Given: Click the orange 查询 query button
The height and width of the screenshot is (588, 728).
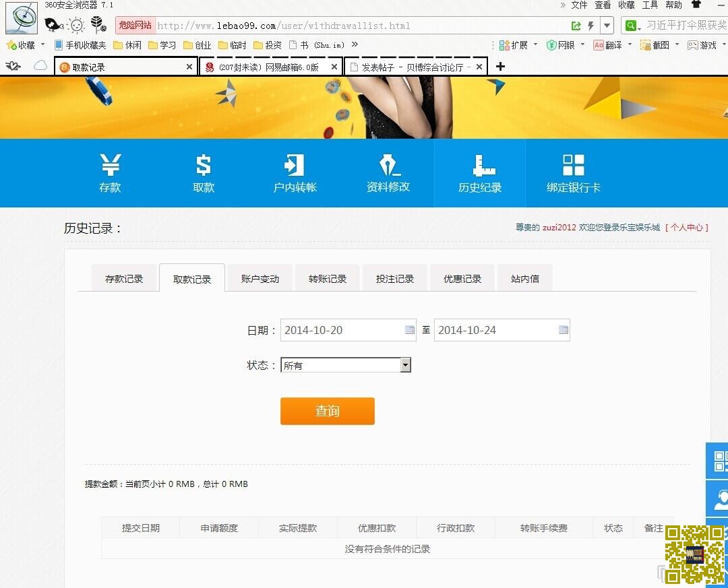Looking at the screenshot, I should pos(328,411).
